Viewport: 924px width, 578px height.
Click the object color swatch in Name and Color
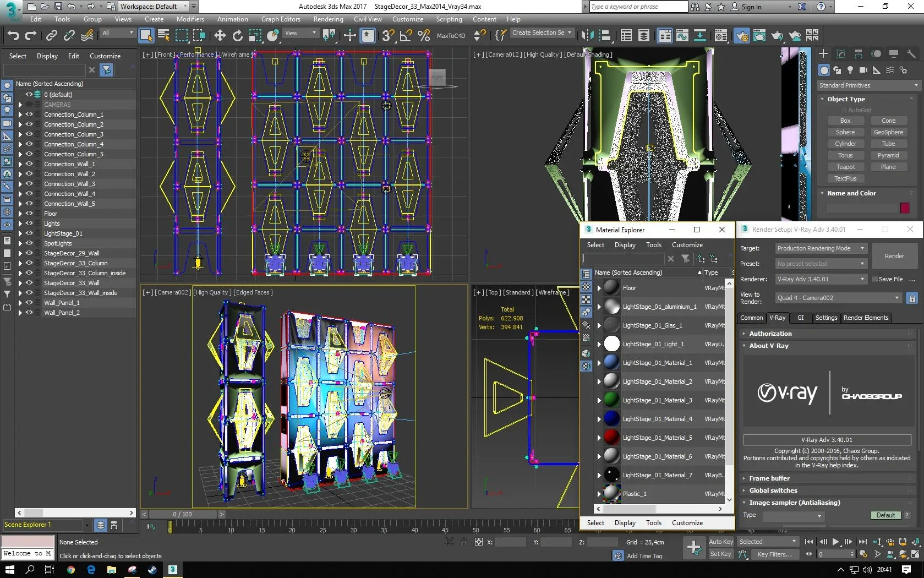point(905,208)
